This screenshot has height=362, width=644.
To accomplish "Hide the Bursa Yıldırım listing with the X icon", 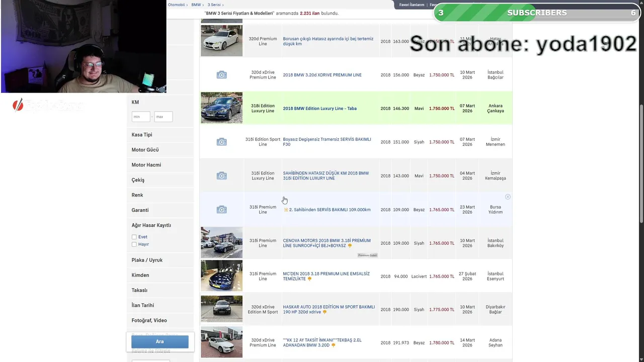I will click(x=508, y=197).
